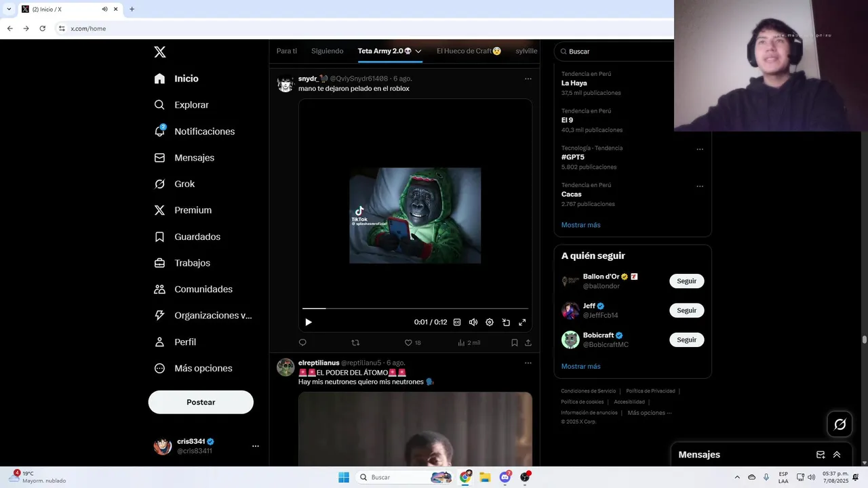Expand footer Más opciones link
This screenshot has height=488, width=868.
[x=650, y=413]
